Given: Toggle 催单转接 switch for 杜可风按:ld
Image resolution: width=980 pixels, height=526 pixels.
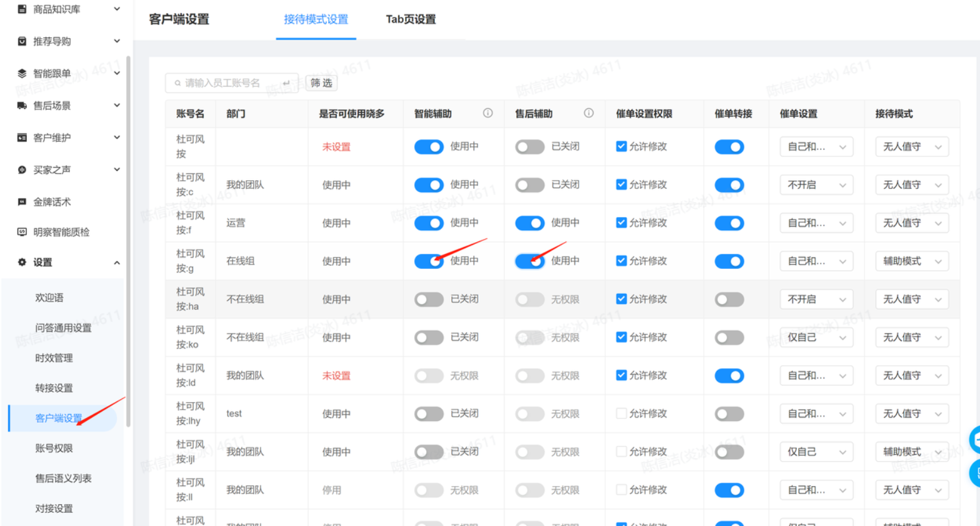Looking at the screenshot, I should tap(729, 376).
